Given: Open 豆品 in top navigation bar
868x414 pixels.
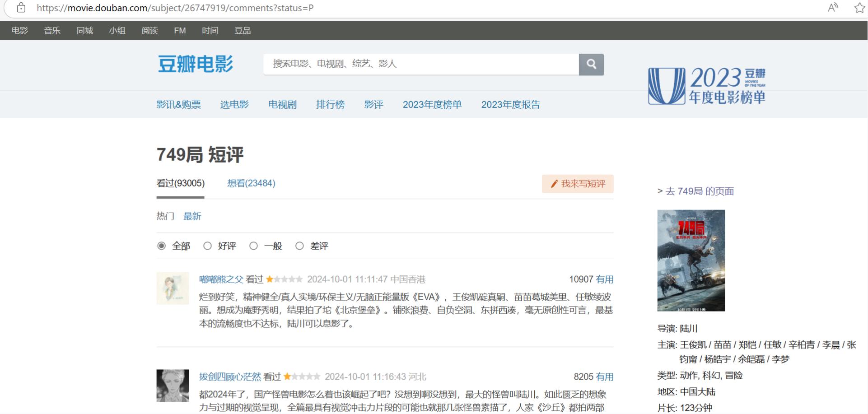Looking at the screenshot, I should [x=243, y=30].
